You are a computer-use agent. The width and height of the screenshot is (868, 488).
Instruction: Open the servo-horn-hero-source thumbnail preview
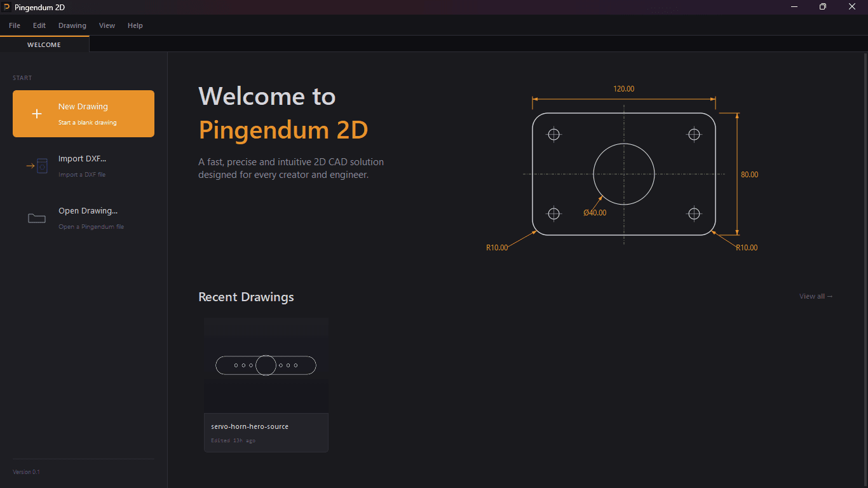[266, 365]
